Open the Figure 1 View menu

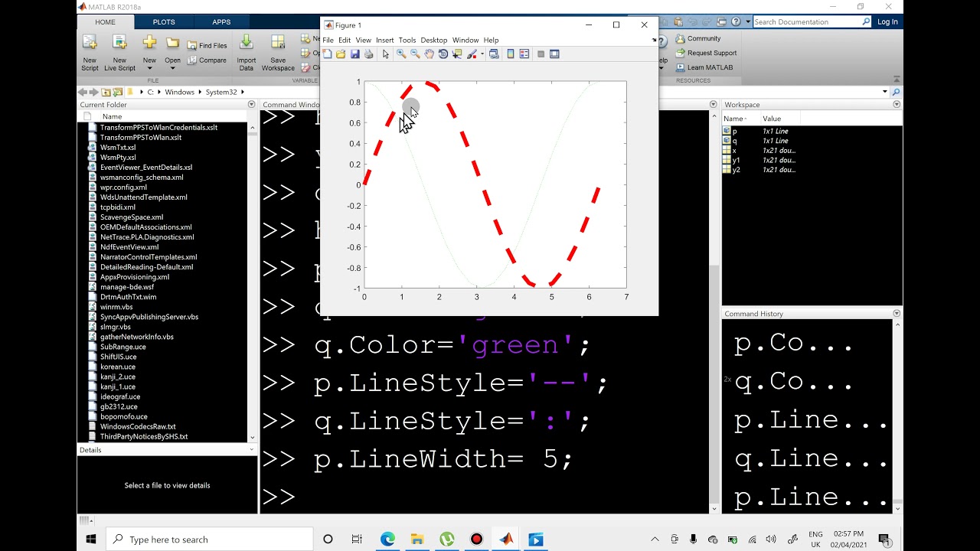coord(363,40)
